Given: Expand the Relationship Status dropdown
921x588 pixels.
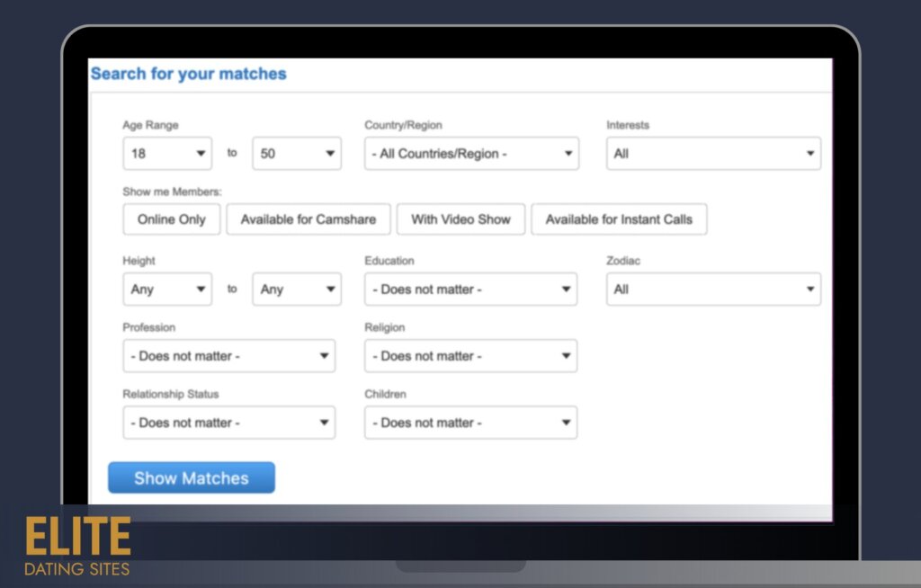Looking at the screenshot, I should (x=228, y=423).
